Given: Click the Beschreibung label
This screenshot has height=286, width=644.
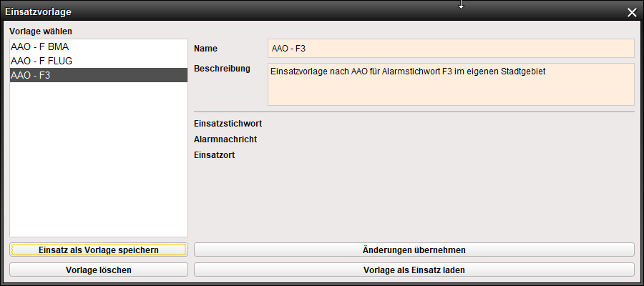Looking at the screenshot, I should (222, 69).
